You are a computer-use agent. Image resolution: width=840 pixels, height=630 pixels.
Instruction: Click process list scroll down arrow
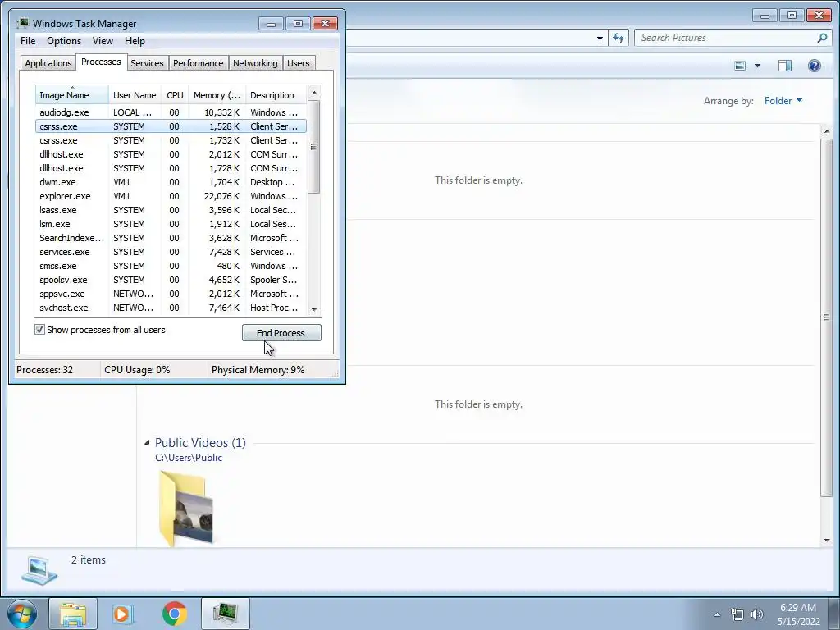pyautogui.click(x=314, y=309)
